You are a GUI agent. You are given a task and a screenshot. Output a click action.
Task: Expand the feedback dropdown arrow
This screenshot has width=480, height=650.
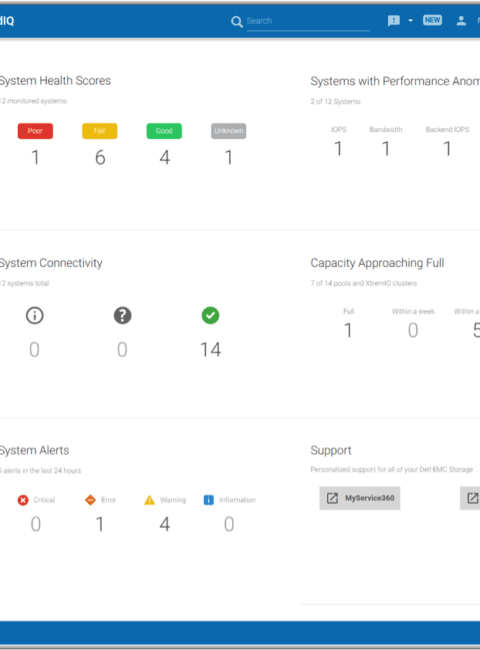pyautogui.click(x=410, y=20)
